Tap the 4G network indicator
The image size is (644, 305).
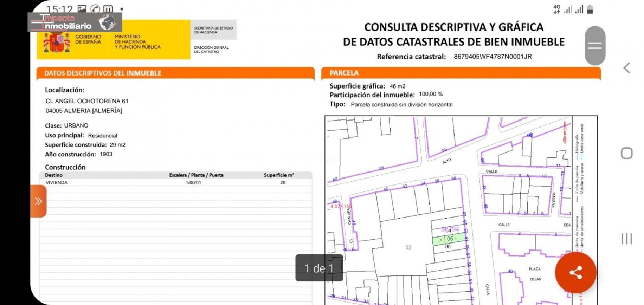(x=557, y=9)
